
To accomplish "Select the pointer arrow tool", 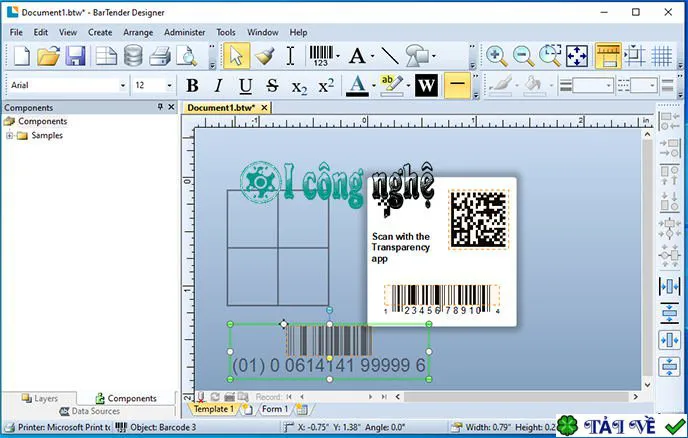I will pos(236,56).
